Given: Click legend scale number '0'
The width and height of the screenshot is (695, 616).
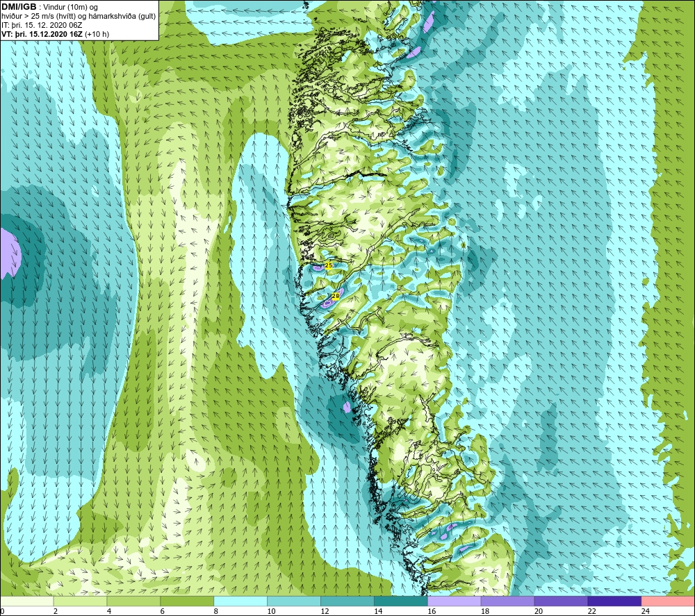Looking at the screenshot, I should (x=2, y=611).
